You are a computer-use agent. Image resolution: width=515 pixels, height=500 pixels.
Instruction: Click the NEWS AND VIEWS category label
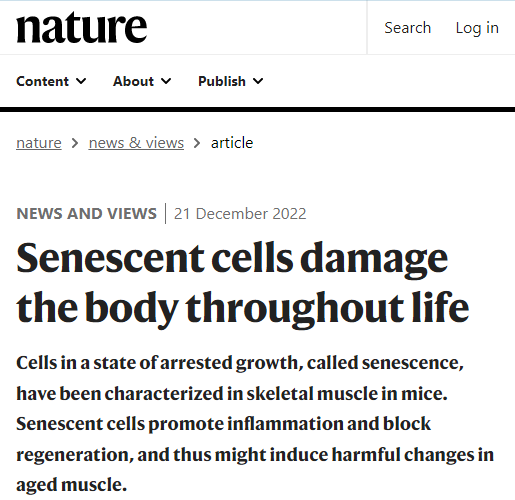point(86,214)
